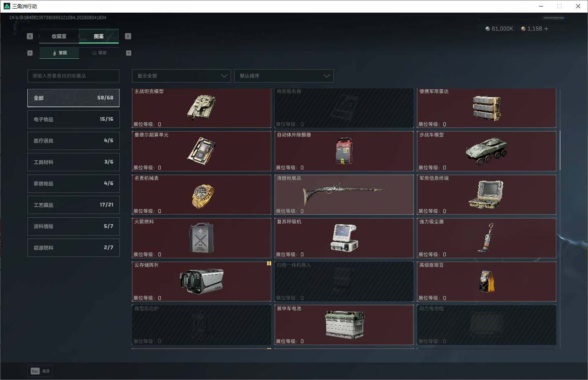Filter by 电子物品 category
The height and width of the screenshot is (380, 588).
click(73, 119)
